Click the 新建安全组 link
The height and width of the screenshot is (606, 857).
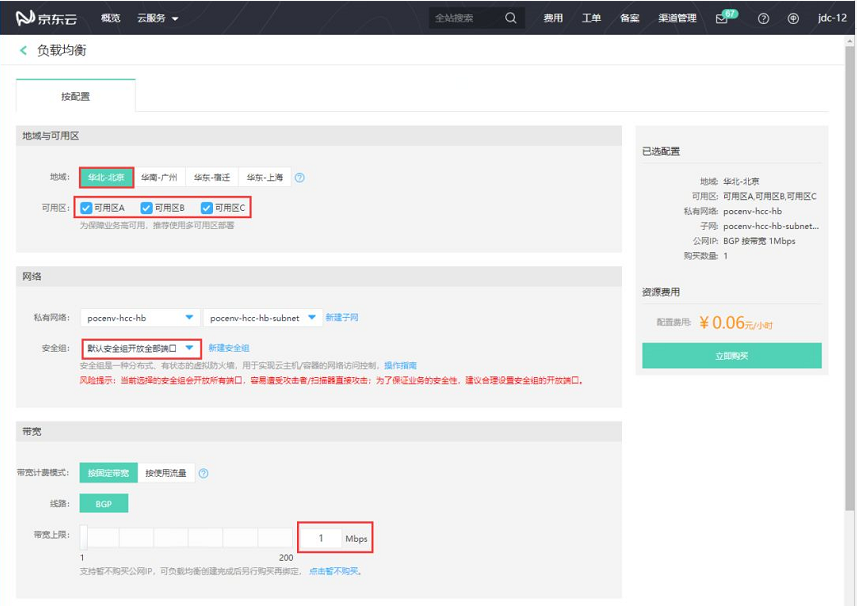[229, 348]
